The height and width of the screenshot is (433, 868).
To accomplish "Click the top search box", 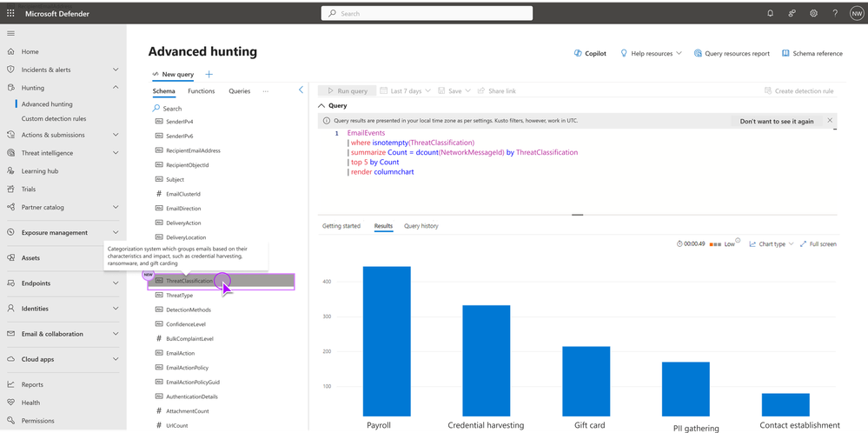I will point(427,13).
